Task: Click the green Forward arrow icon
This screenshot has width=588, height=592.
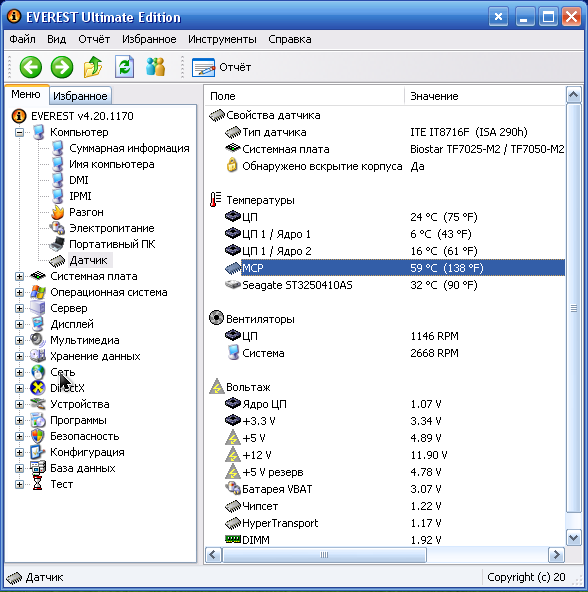Action: (x=62, y=67)
